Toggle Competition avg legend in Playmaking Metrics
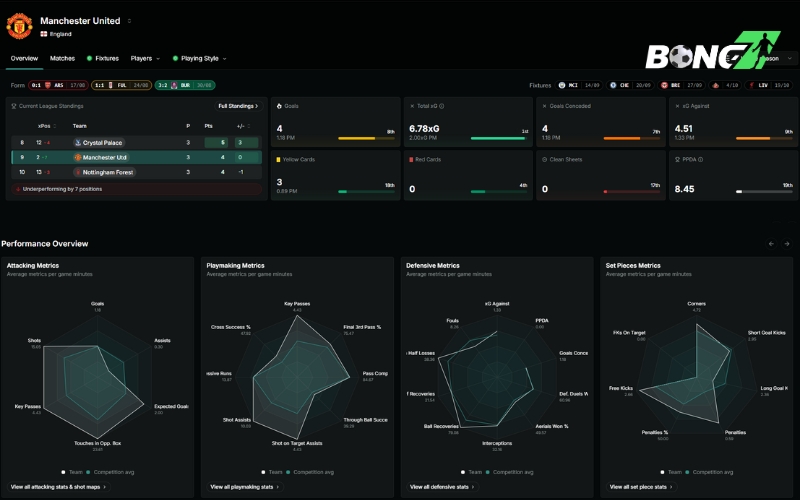Viewport: 800px width, 500px height. (310, 472)
